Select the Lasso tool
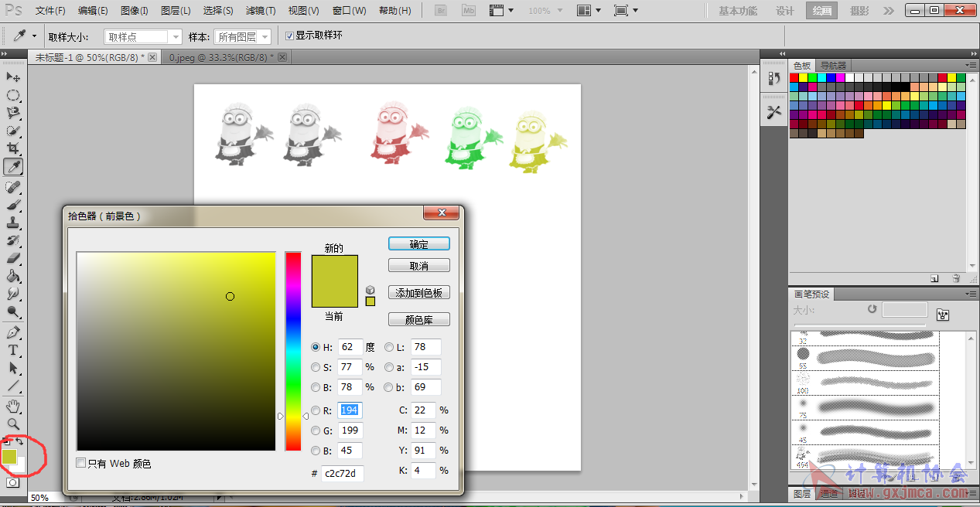The width and height of the screenshot is (980, 507). 13,113
